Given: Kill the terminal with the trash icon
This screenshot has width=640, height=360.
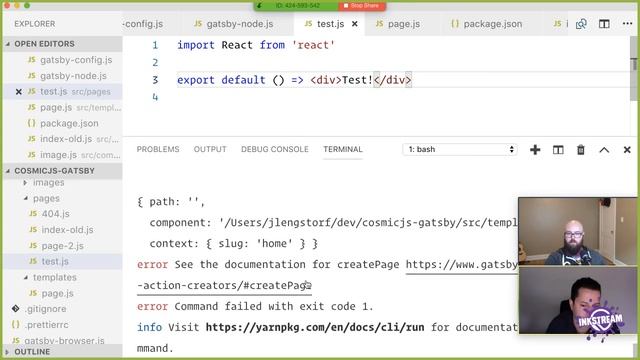Looking at the screenshot, I should [580, 150].
